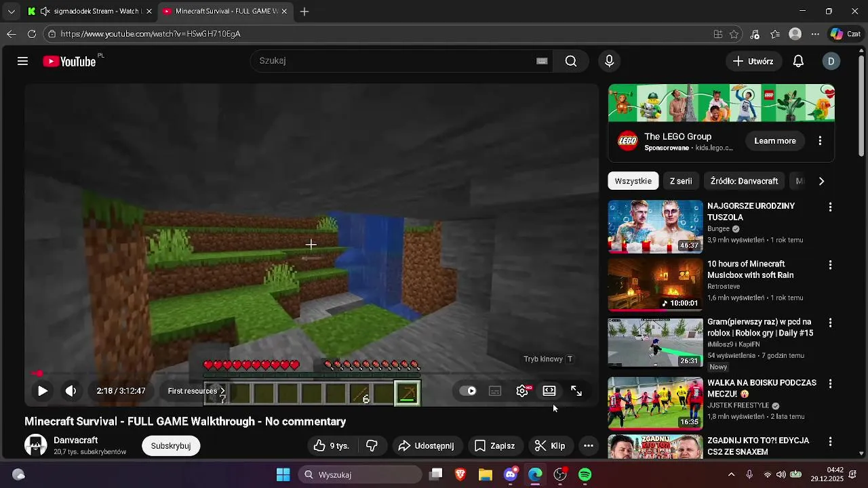868x488 pixels.
Task: Open Danvacraft channel name link
Action: [76, 441]
